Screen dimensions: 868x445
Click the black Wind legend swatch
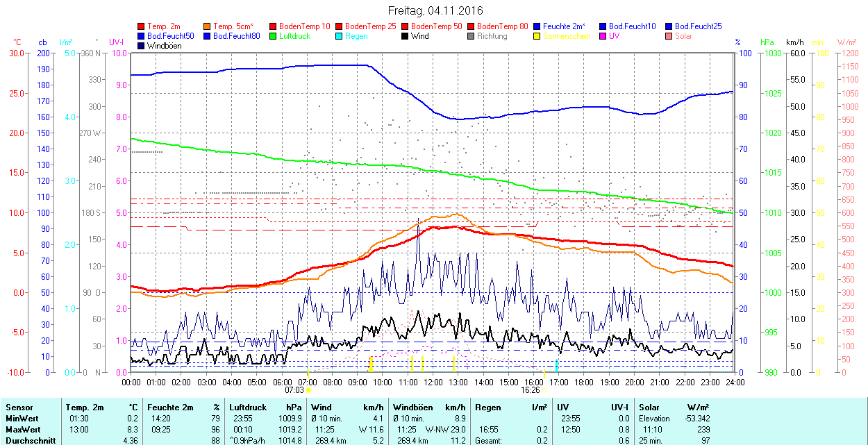point(406,36)
